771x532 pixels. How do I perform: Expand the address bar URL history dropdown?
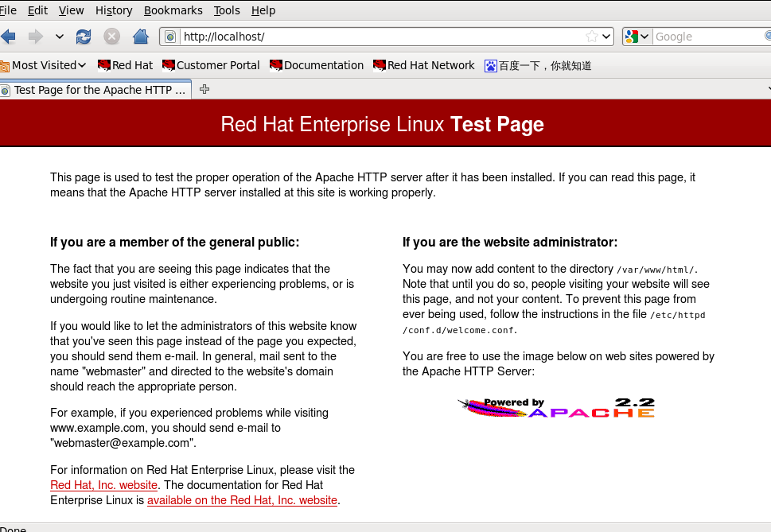(606, 37)
